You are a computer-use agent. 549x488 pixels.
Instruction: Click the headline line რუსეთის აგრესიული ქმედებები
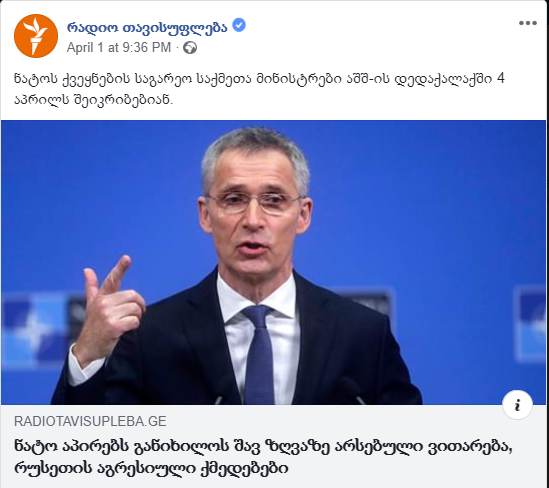pos(151,468)
